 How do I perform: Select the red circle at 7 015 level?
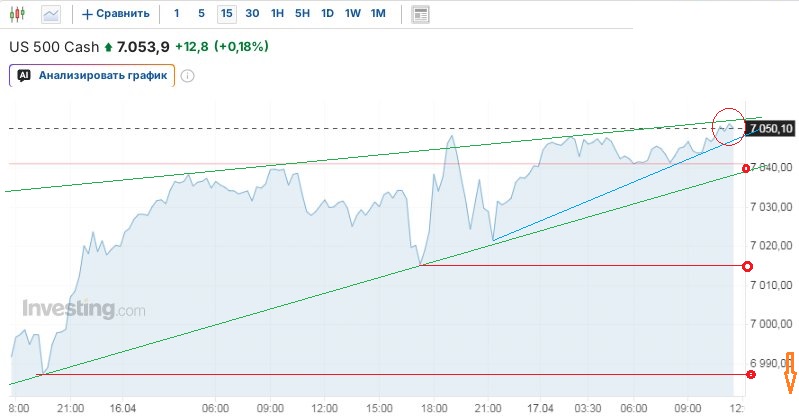tap(747, 266)
